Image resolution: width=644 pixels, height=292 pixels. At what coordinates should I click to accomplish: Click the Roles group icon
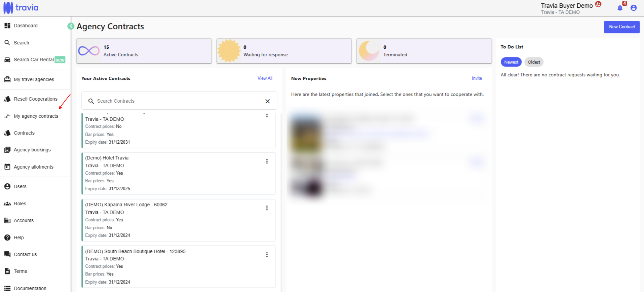coord(7,204)
